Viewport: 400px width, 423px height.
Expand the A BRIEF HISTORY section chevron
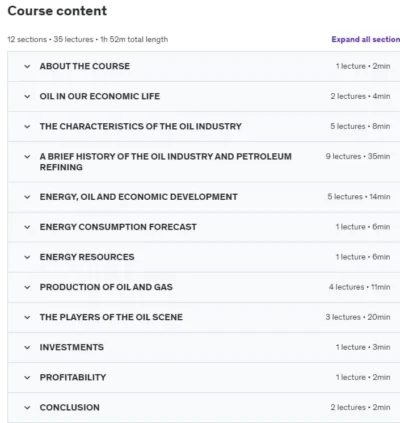[27, 157]
